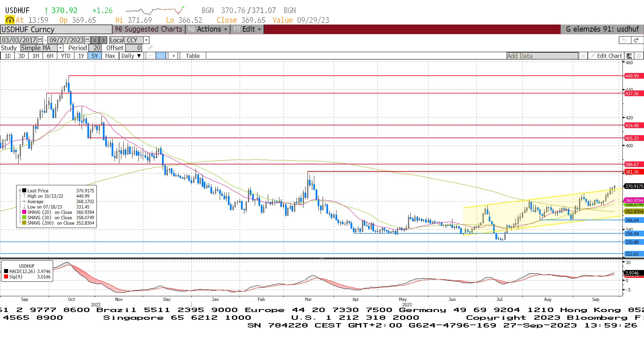Click the SMAVG (200) olive color swatch
The image size is (644, 344).
point(24,223)
